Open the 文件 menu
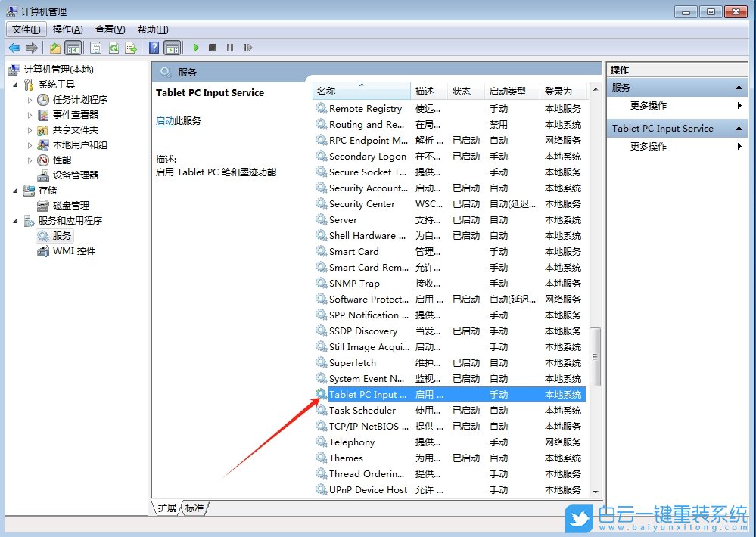This screenshot has height=537, width=756. [26, 29]
